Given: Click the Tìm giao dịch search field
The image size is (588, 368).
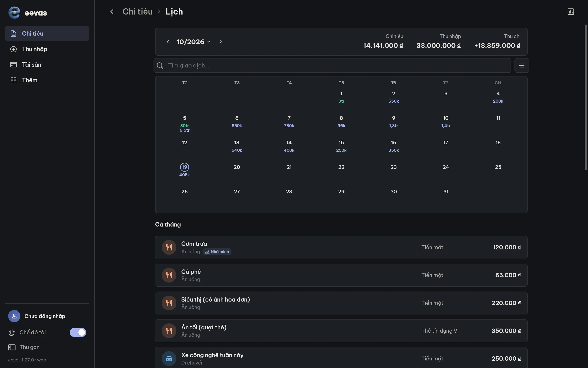Looking at the screenshot, I should (332, 65).
